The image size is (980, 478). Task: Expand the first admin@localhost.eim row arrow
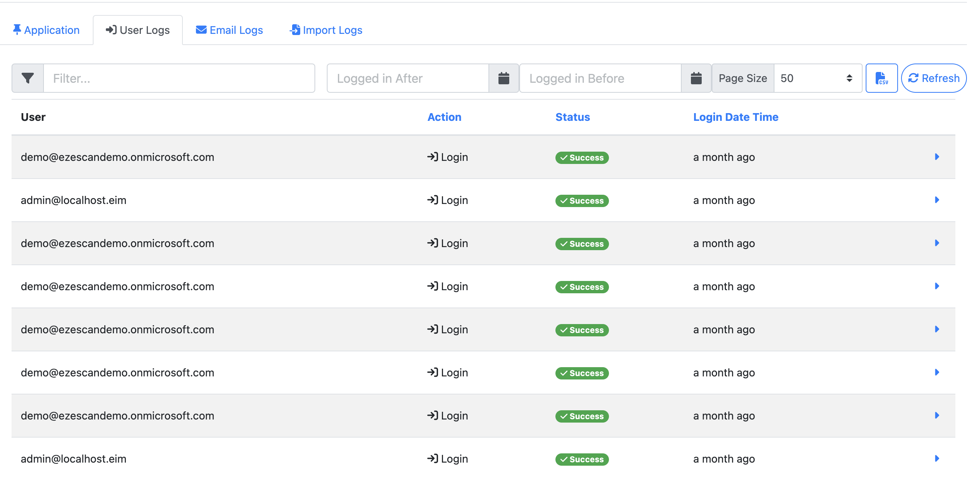click(x=937, y=200)
